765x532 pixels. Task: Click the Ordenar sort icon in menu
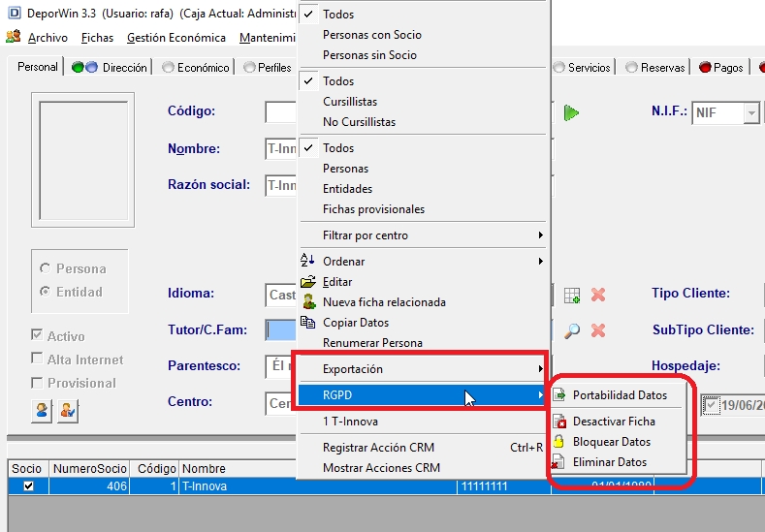click(x=307, y=261)
